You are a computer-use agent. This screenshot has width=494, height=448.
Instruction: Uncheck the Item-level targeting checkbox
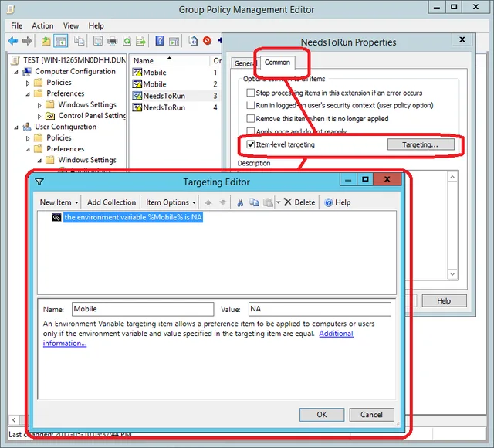250,144
